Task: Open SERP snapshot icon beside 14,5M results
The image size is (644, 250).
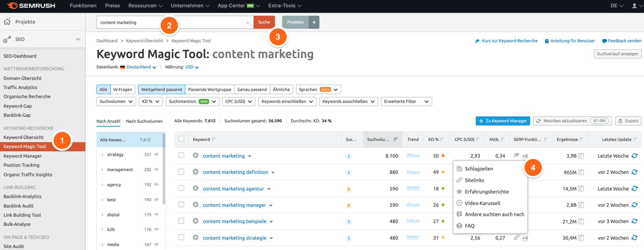Action: coord(581,189)
